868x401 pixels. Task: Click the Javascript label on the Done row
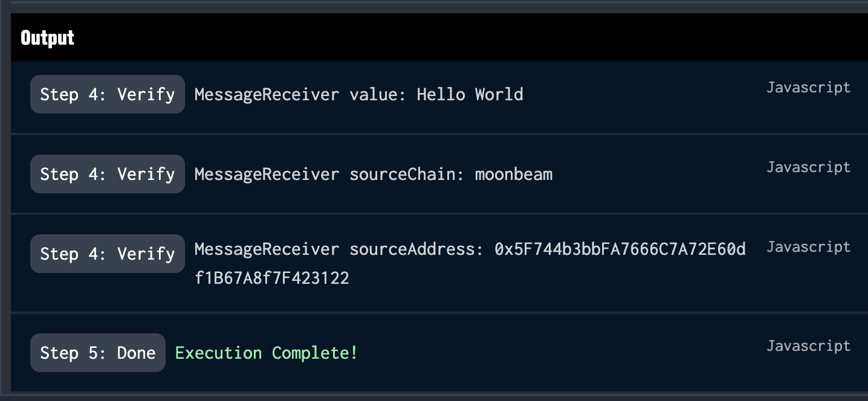[x=808, y=346]
